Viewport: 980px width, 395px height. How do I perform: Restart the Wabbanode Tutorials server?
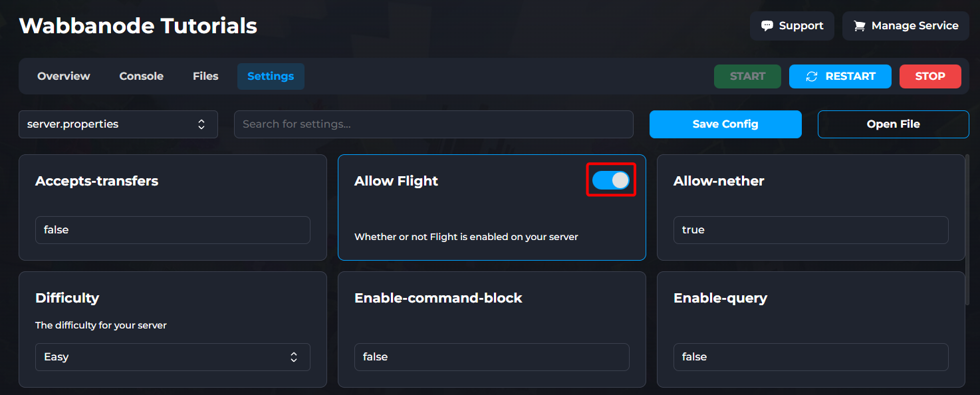[840, 76]
